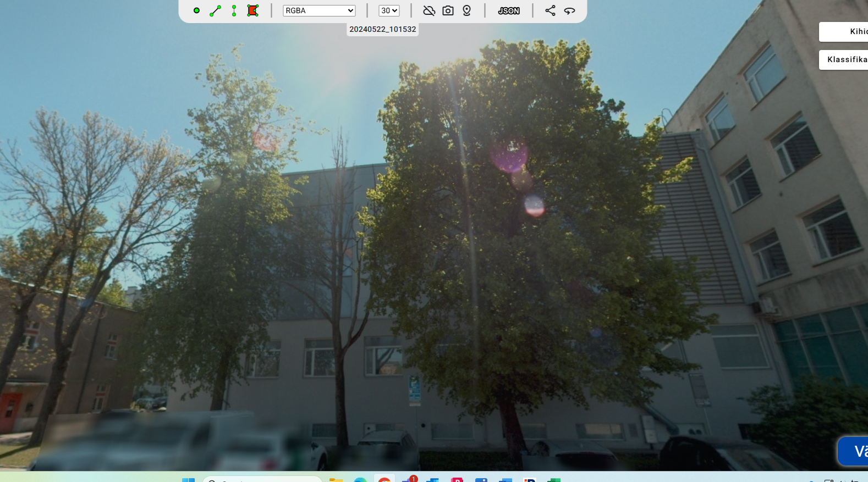Activate the red polygon area tool

[252, 10]
